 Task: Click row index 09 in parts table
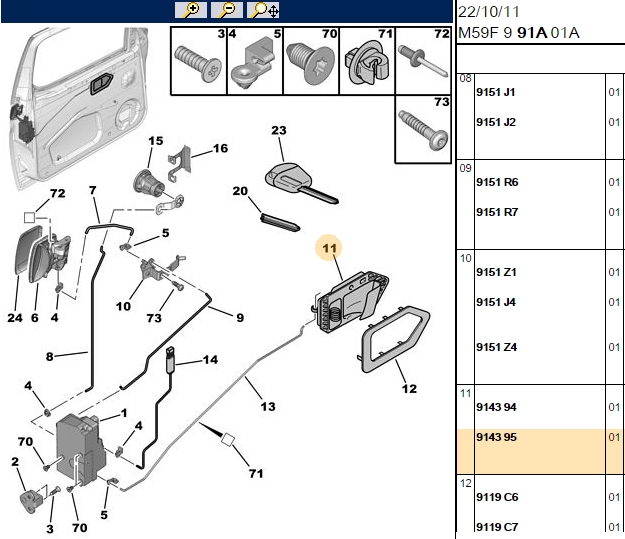pyautogui.click(x=465, y=168)
